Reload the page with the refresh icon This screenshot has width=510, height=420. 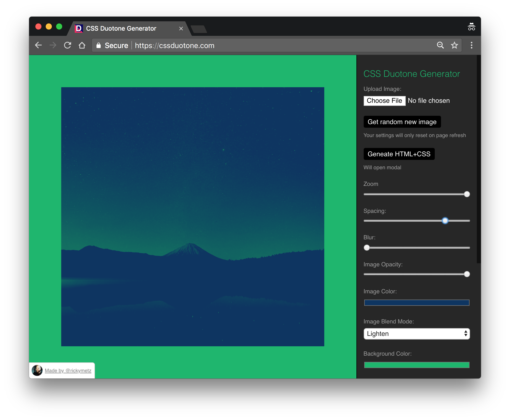[x=67, y=45]
